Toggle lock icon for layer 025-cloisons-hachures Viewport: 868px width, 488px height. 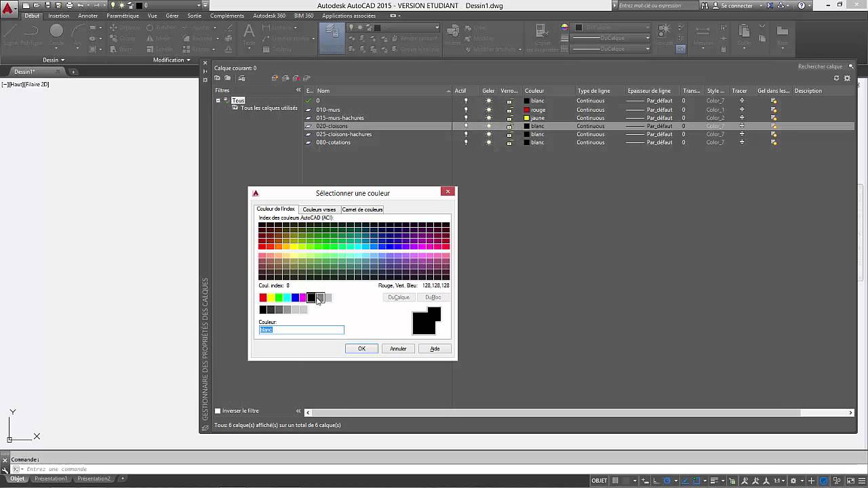click(x=509, y=134)
